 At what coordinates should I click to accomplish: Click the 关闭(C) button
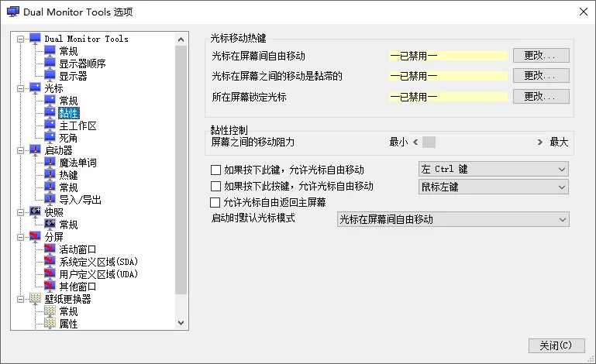pos(556,345)
